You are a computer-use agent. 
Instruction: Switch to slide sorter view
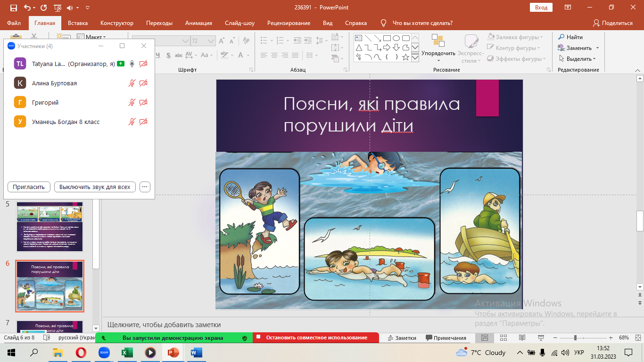(503, 338)
